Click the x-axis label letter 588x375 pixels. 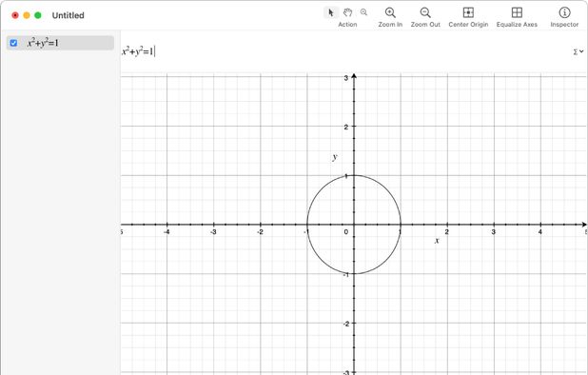pos(437,241)
